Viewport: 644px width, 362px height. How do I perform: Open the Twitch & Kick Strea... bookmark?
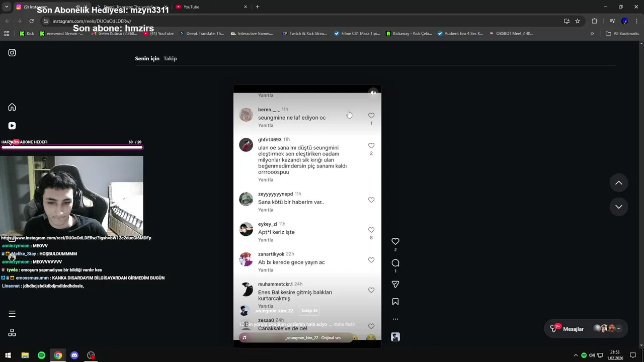305,34
